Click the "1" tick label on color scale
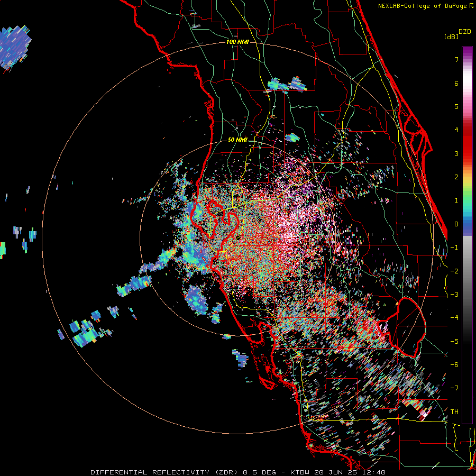Screen dimensions: 476x476 (456, 200)
